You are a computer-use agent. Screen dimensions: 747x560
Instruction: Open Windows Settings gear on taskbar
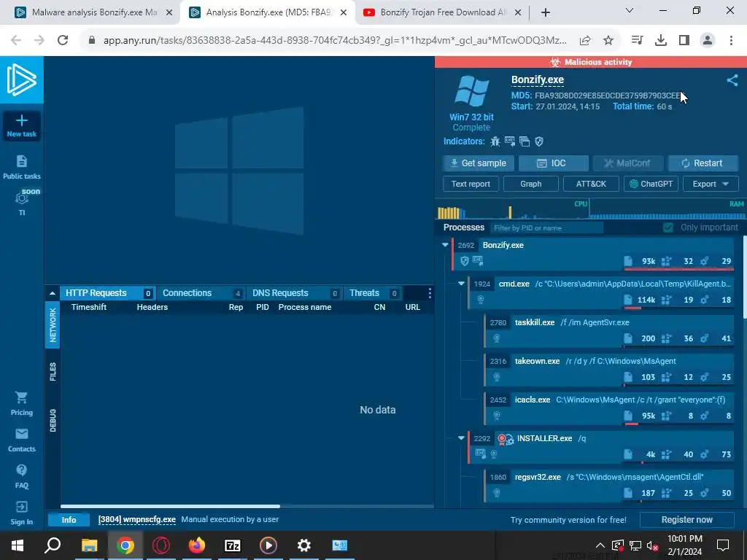click(304, 545)
